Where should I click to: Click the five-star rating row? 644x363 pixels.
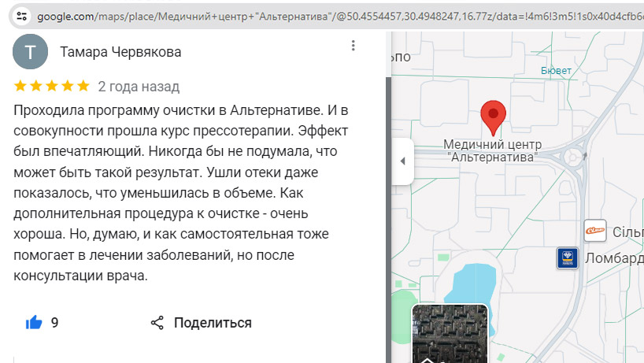52,86
